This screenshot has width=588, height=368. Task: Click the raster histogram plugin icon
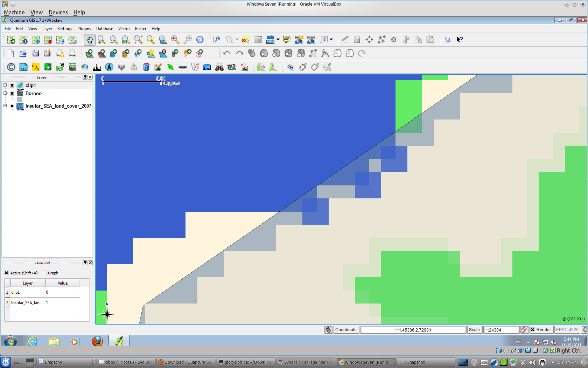(x=97, y=67)
